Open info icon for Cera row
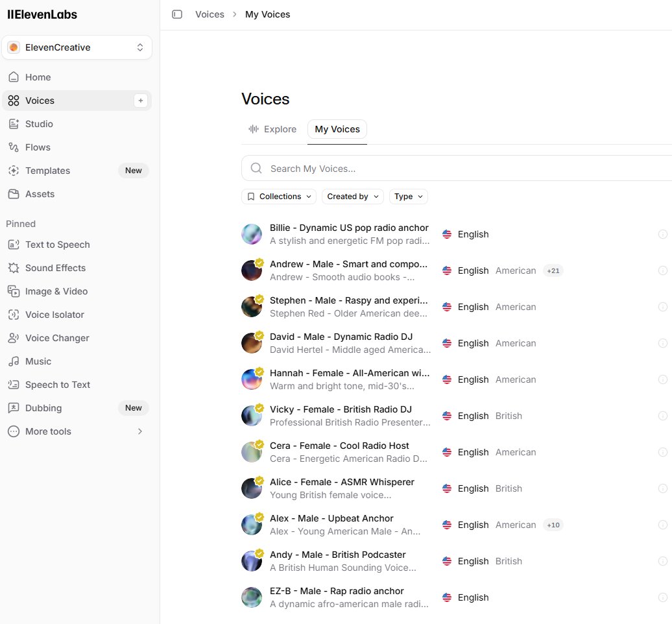 pyautogui.click(x=662, y=452)
